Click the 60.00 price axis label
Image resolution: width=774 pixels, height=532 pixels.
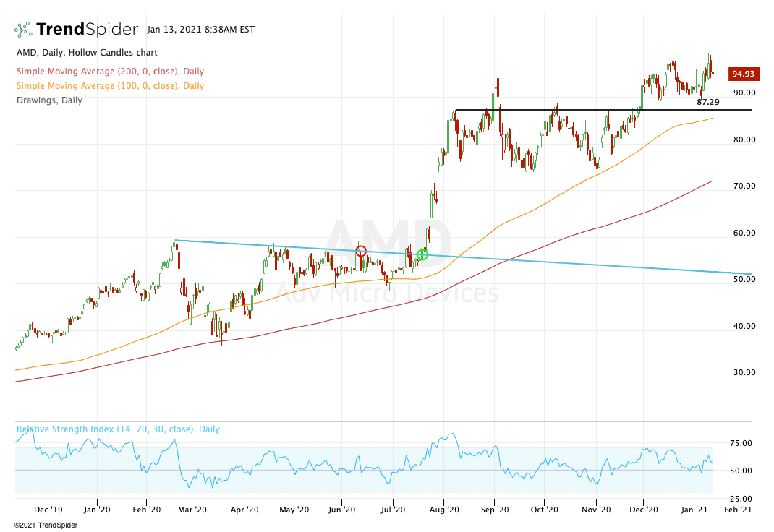click(744, 233)
